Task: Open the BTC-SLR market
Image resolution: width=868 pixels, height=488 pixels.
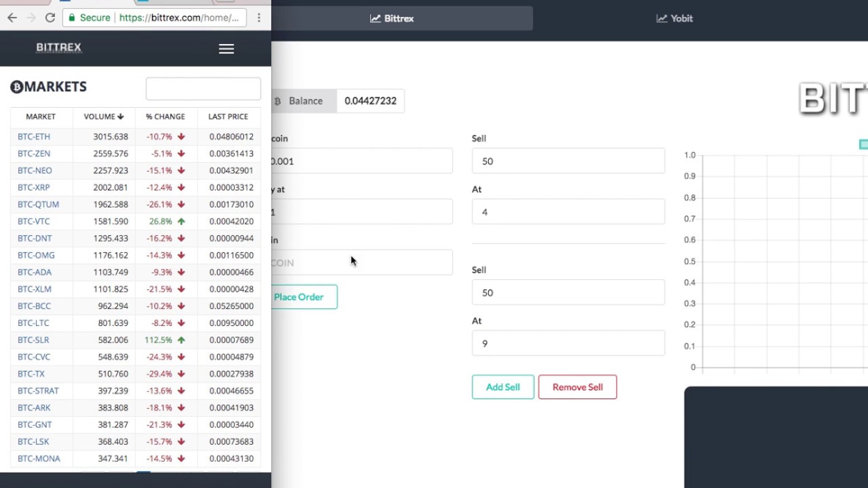Action: point(33,340)
